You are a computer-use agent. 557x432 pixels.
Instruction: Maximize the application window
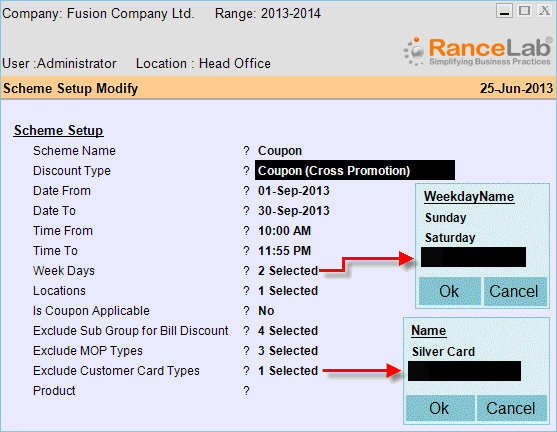[524, 11]
